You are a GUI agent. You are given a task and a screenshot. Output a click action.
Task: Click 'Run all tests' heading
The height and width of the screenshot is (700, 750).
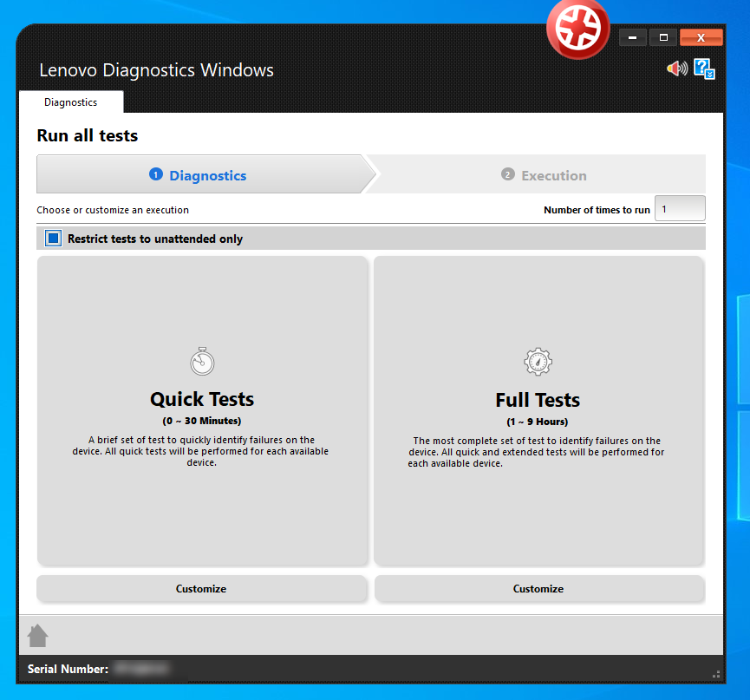coord(88,136)
